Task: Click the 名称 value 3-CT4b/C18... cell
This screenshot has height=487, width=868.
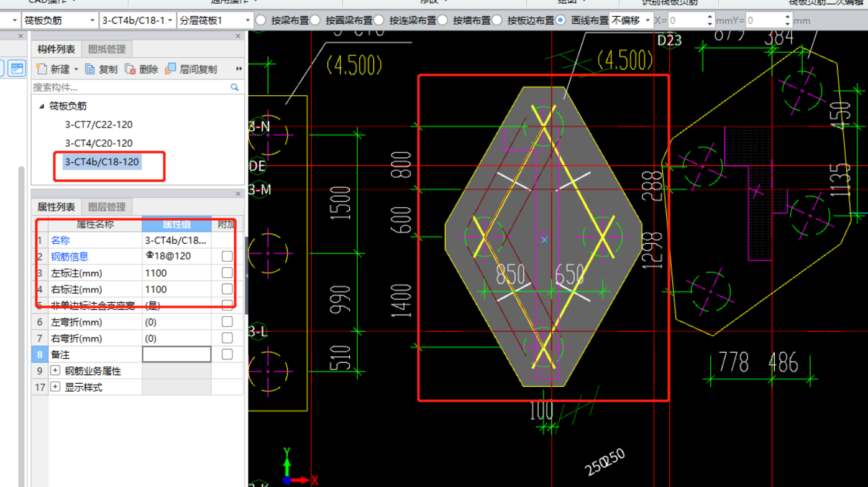Action: tap(177, 240)
